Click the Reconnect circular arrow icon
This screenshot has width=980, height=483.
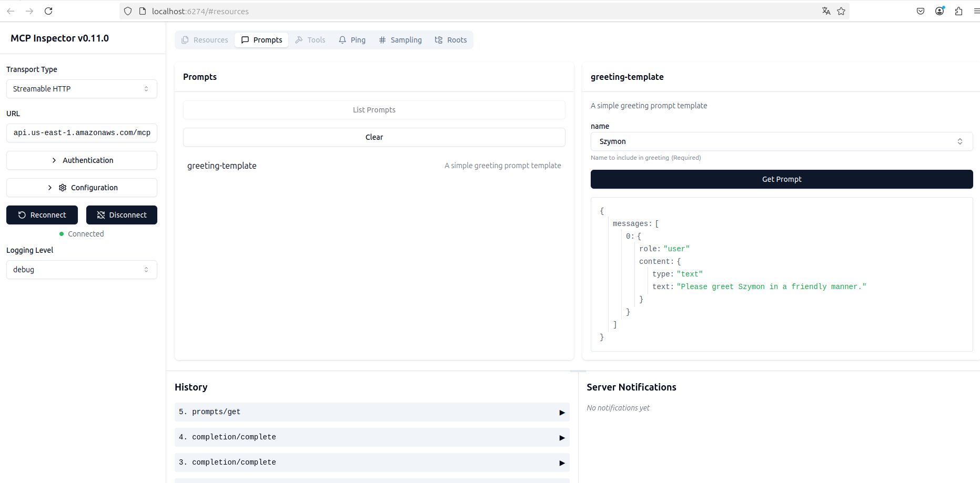click(x=22, y=215)
